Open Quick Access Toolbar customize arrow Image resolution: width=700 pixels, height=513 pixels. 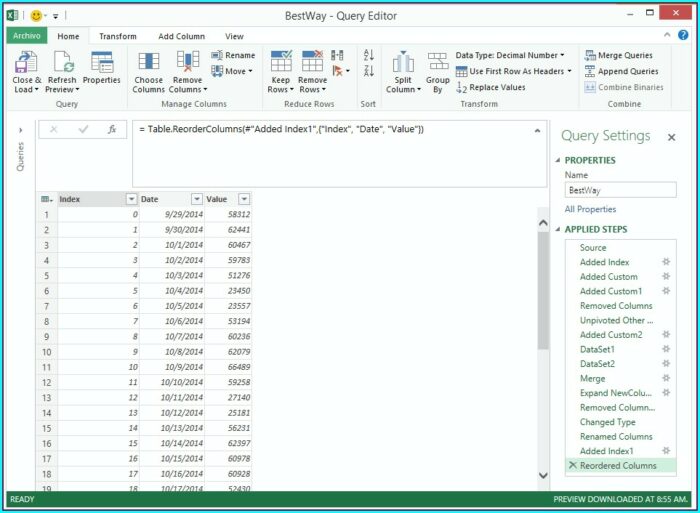click(56, 16)
